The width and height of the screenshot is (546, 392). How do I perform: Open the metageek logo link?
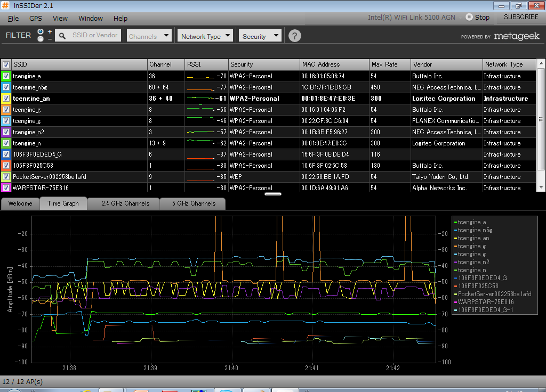517,36
